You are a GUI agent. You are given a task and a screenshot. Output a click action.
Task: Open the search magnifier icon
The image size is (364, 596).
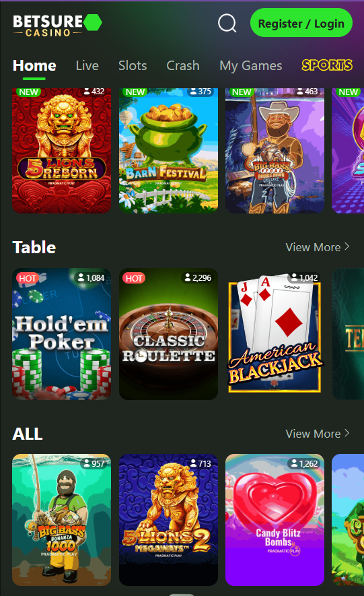[227, 23]
